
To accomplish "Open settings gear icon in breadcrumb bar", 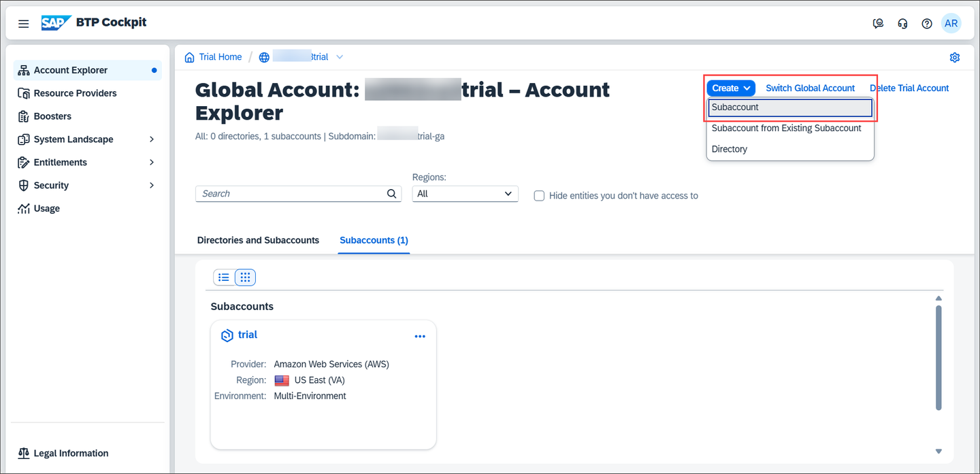I will click(955, 57).
